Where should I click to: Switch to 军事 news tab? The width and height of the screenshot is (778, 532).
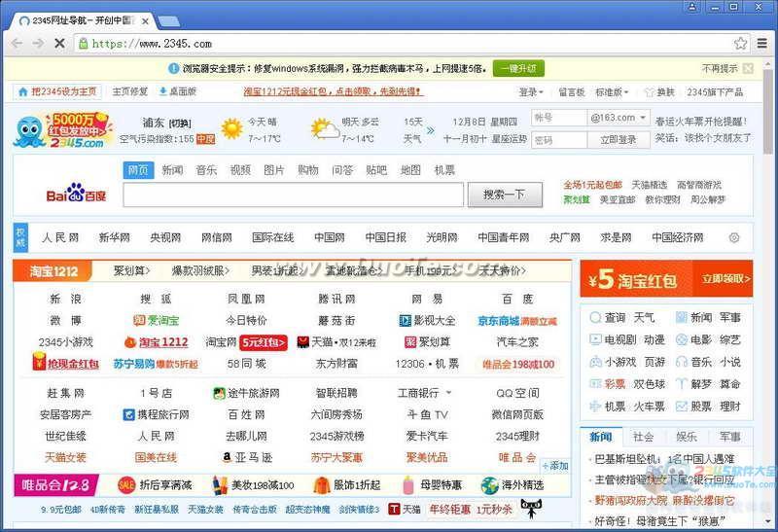pos(729,437)
